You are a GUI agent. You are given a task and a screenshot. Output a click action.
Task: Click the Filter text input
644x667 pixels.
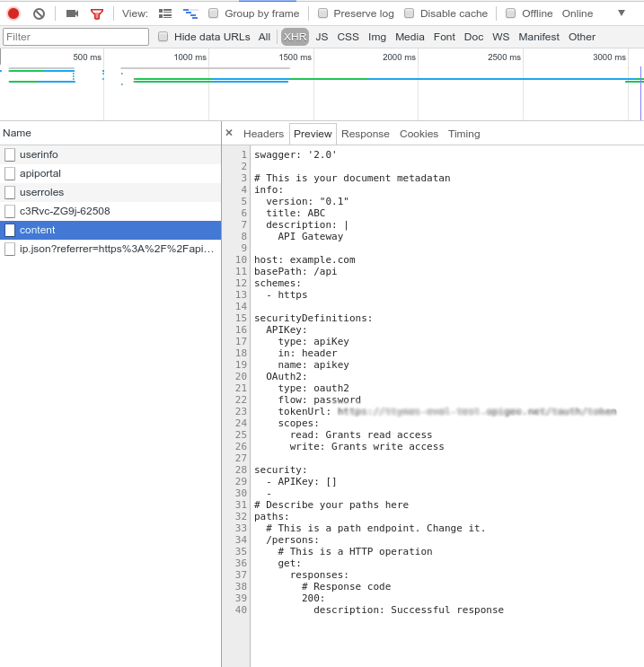pos(75,37)
